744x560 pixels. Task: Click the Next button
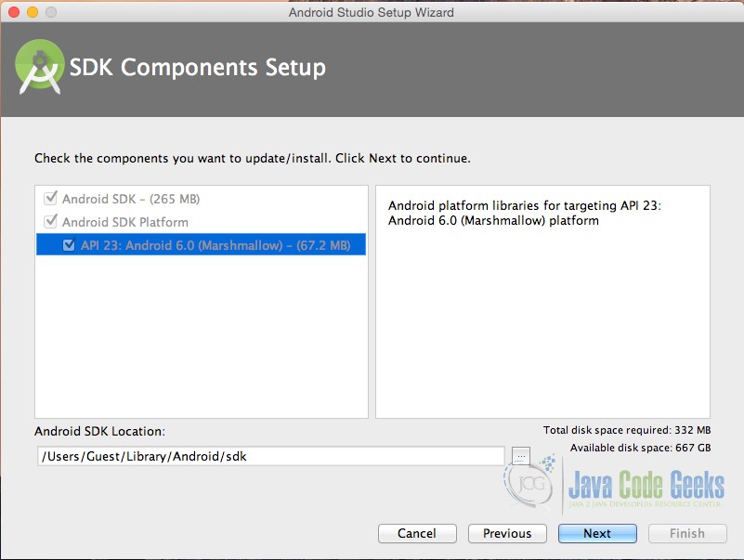tap(597, 533)
